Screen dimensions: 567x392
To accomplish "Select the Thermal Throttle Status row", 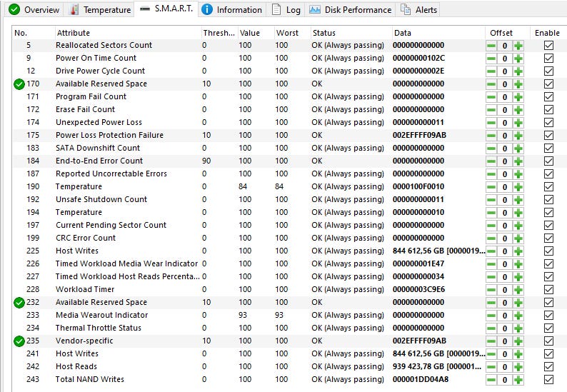I will coord(289,328).
